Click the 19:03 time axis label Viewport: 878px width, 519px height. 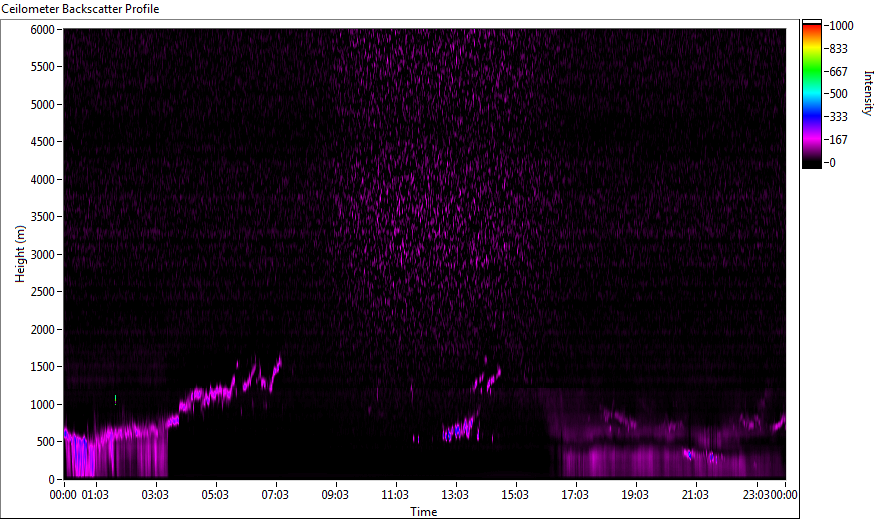point(635,495)
